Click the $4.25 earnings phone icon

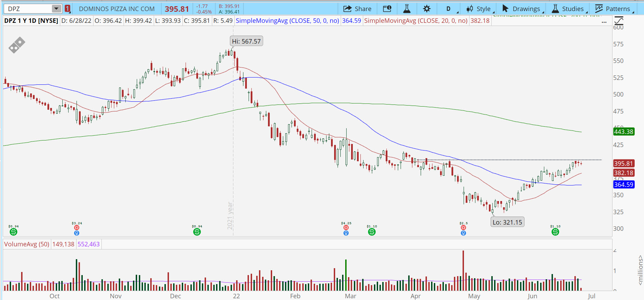(x=346, y=227)
